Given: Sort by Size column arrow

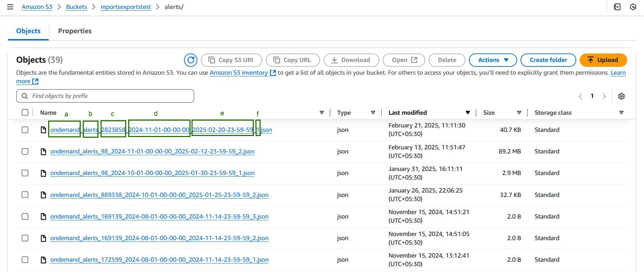Looking at the screenshot, I should (x=519, y=113).
